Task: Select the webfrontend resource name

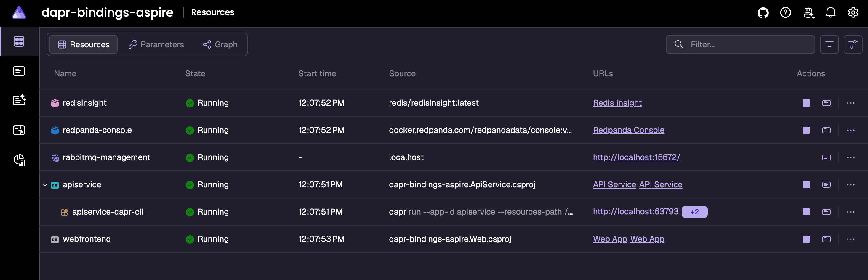Action: point(87,239)
